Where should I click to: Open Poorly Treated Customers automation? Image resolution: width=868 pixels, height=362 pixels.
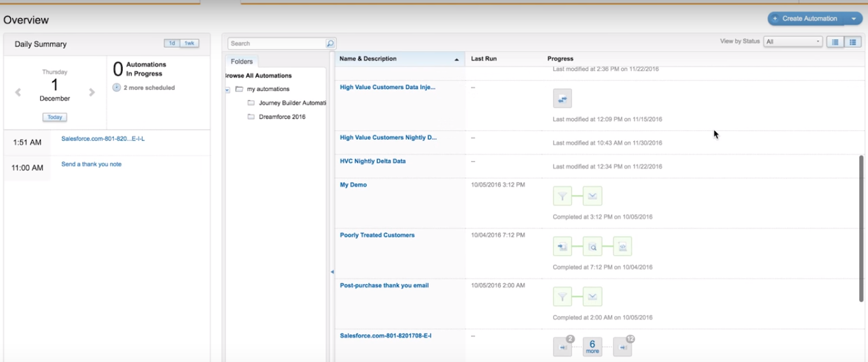coord(377,235)
